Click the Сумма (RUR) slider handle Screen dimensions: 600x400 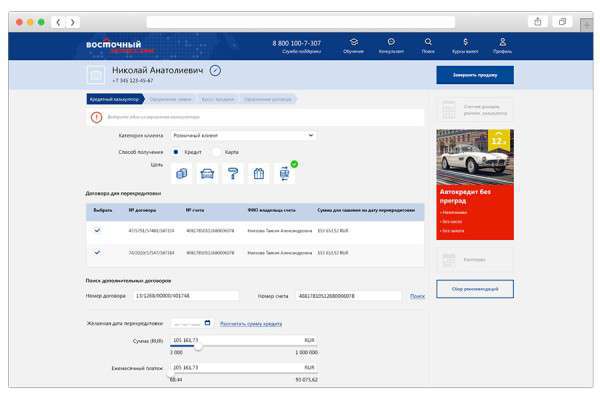click(198, 346)
